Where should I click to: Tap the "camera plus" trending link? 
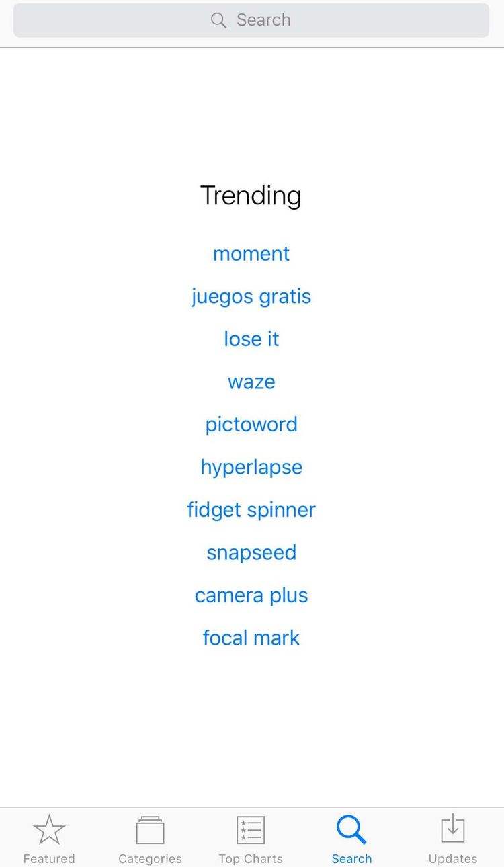251,595
